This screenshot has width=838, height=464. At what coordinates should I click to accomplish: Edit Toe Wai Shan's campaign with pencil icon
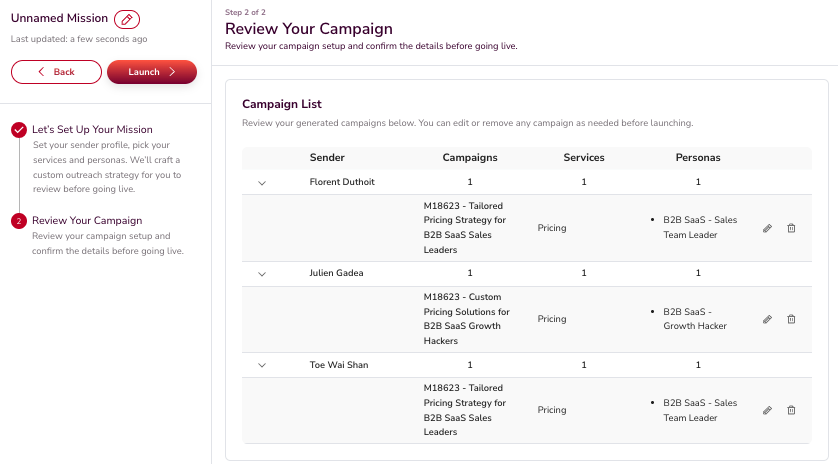pos(767,410)
